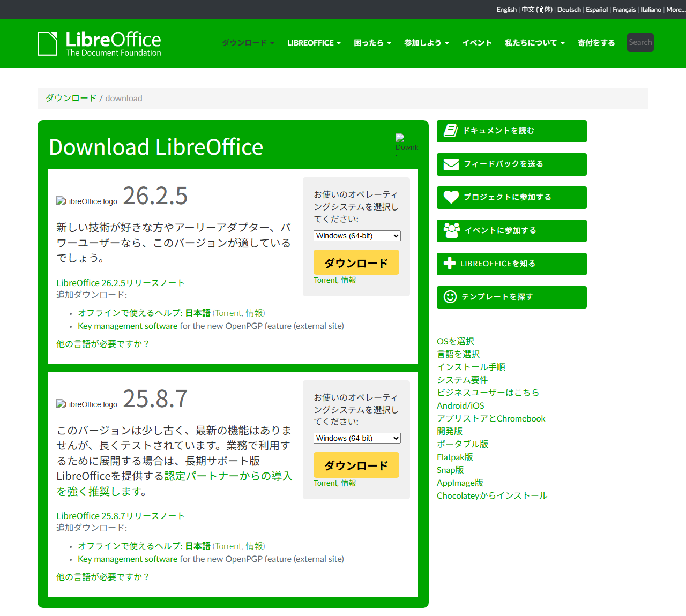Screen dimensions: 686x616
Task: Open Android/iOS sidebar link
Action: pos(460,405)
